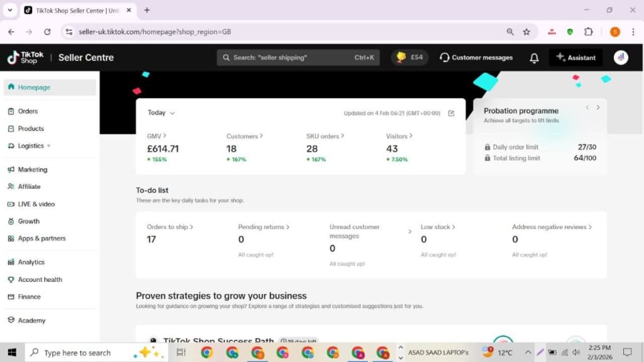
Task: Open browser extensions puzzle icon
Action: (x=589, y=31)
